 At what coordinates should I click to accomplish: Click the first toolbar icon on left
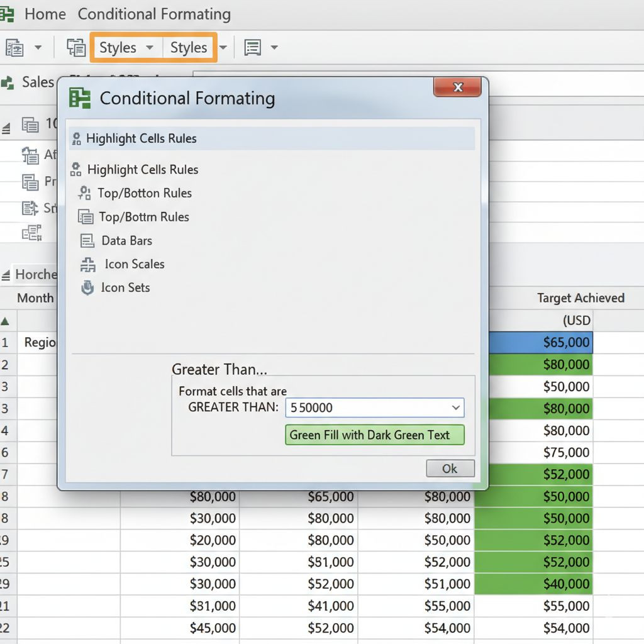14,48
